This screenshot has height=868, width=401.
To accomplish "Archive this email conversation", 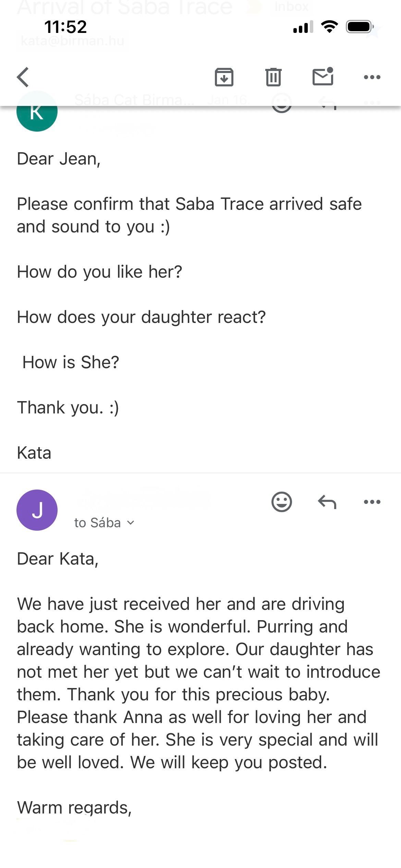I will tap(224, 77).
